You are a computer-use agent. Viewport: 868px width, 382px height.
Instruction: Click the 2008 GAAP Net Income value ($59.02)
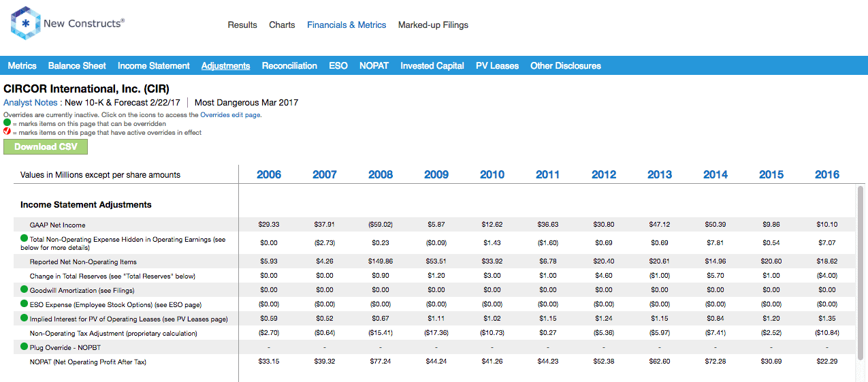click(x=381, y=225)
